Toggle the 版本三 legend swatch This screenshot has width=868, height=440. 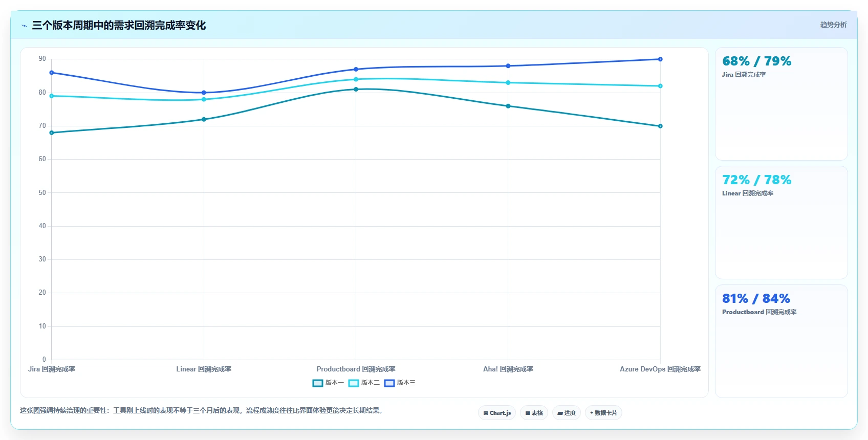pyautogui.click(x=389, y=383)
